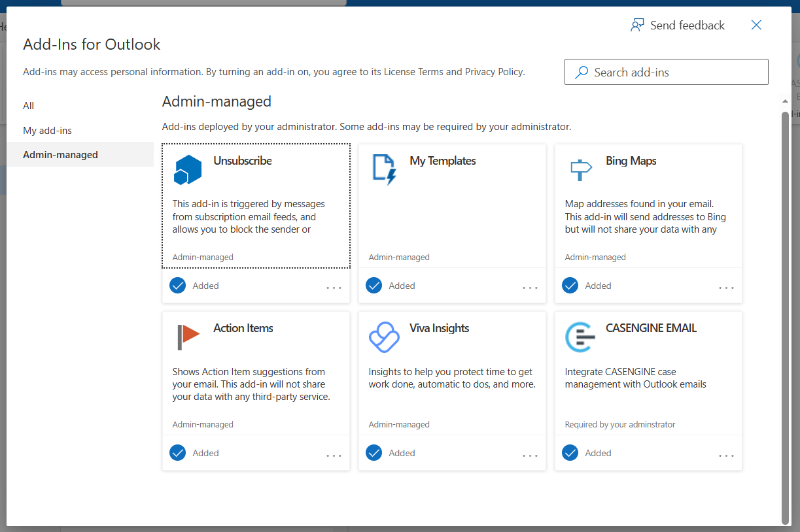Click 'Admin-managed' label on Bing Maps card

595,258
